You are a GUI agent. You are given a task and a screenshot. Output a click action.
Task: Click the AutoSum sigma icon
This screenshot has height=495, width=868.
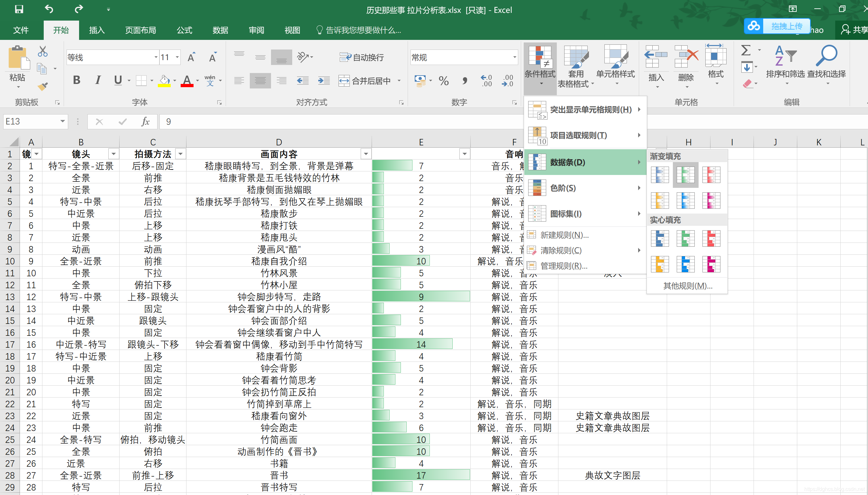[746, 50]
